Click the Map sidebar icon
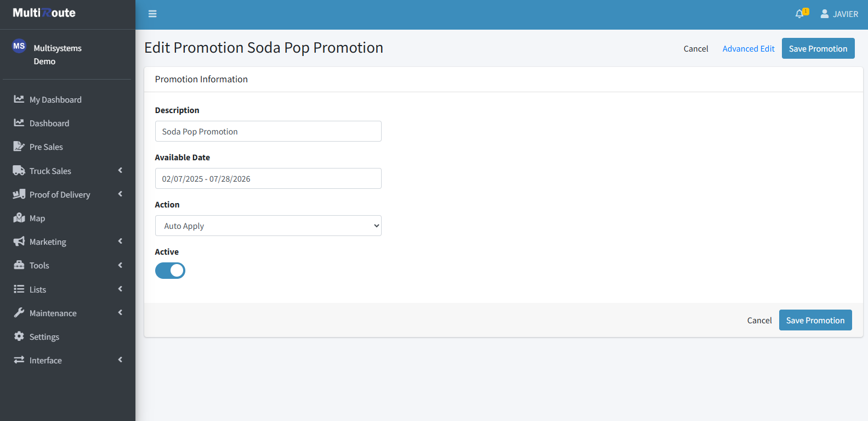 19,218
